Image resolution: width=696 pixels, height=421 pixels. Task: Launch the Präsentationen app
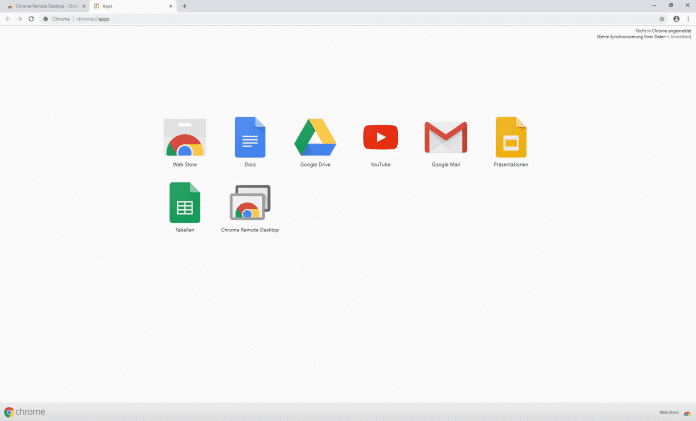click(x=510, y=138)
